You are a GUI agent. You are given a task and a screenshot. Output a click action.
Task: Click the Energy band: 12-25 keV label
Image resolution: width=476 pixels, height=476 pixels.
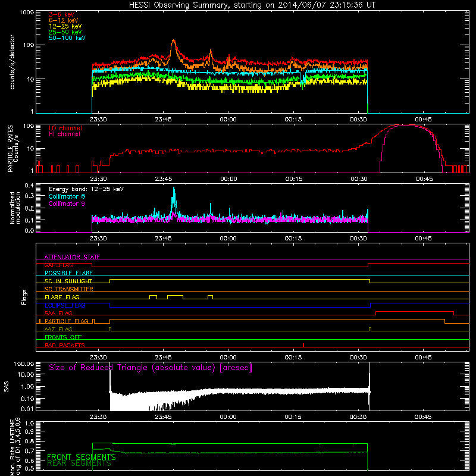click(x=86, y=189)
